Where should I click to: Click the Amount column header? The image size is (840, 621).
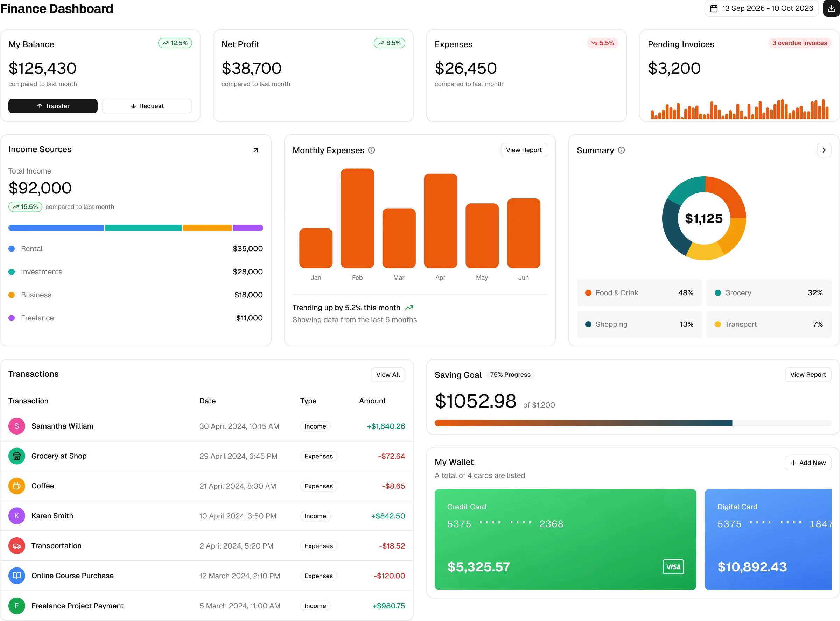pos(372,401)
